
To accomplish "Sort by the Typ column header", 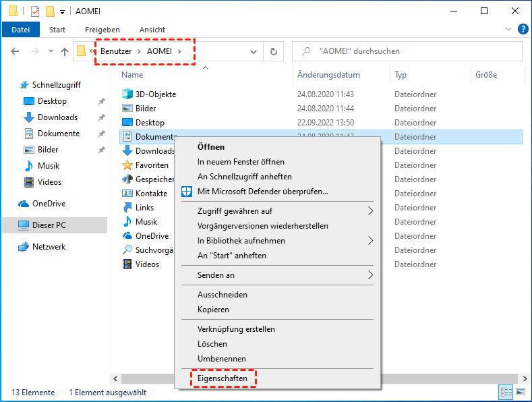I will pyautogui.click(x=401, y=75).
